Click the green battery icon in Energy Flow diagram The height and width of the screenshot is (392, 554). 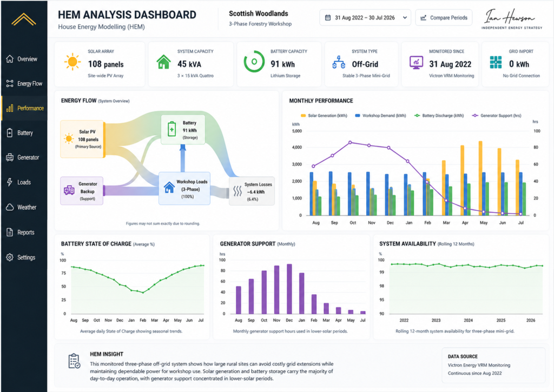point(172,129)
